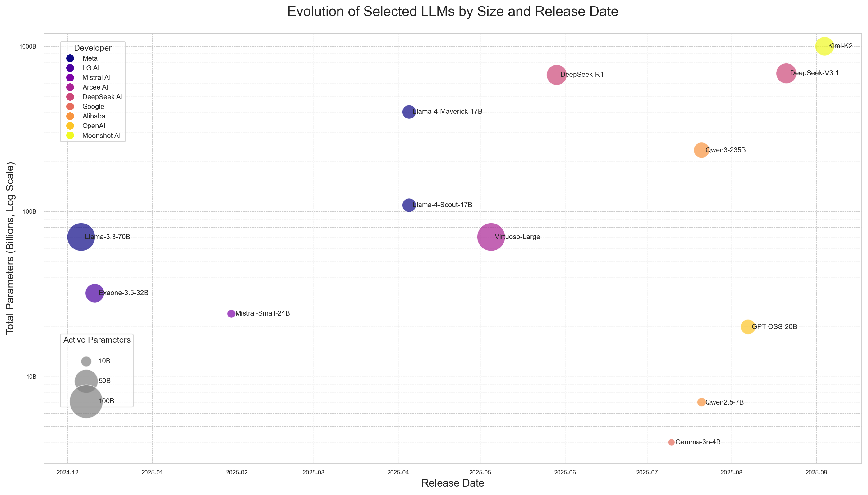The image size is (868, 495).
Task: Click the Gemma-3n-4B data point
Action: [x=671, y=442]
